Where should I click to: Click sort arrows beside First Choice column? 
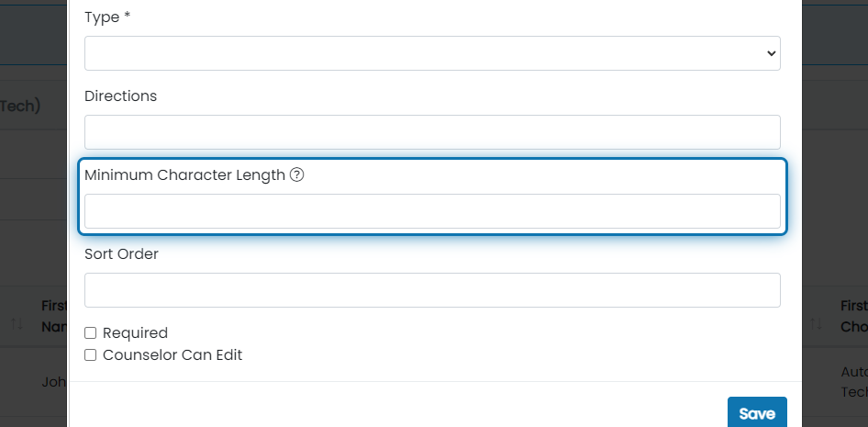[816, 323]
